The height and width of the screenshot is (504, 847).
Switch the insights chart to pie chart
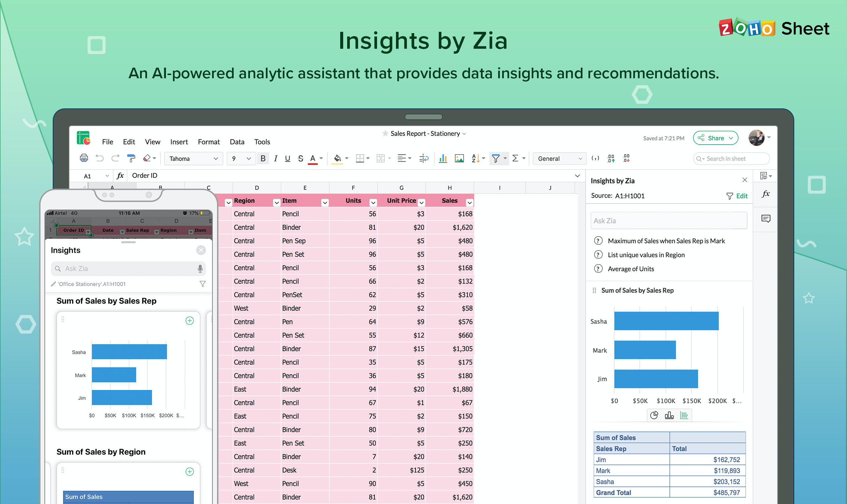(x=654, y=415)
